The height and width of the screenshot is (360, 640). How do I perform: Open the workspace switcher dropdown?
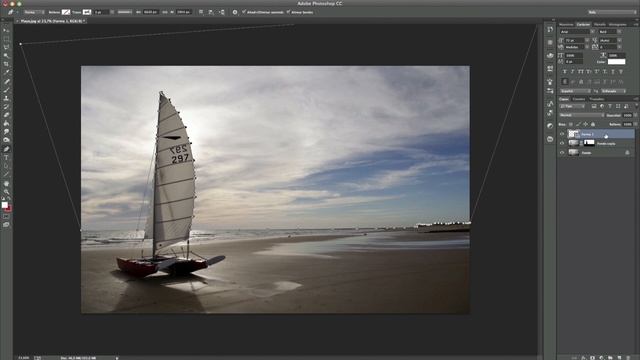[x=611, y=12]
